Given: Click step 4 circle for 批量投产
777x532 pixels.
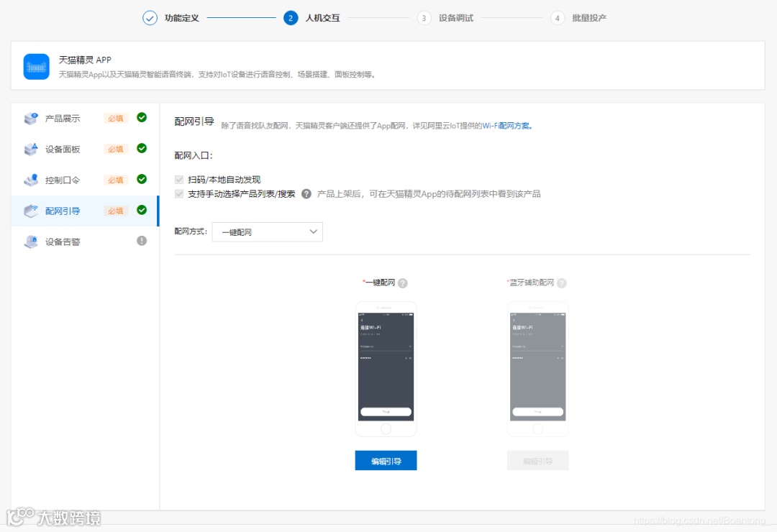Looking at the screenshot, I should point(557,18).
